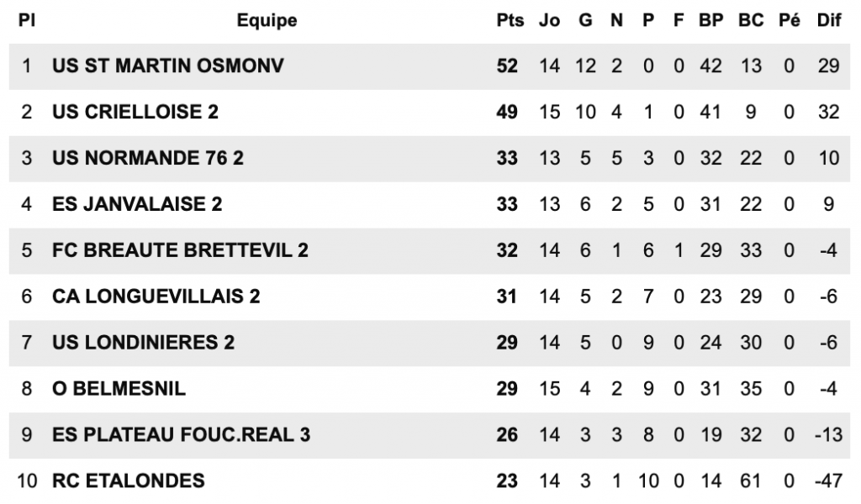The image size is (861, 504).
Task: Open FC BREAUTE BRETTEVIL 2 entry
Action: pyautogui.click(x=180, y=250)
